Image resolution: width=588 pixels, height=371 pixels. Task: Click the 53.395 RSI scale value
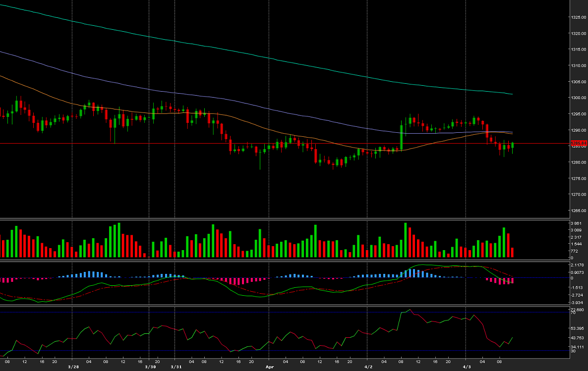tap(577, 329)
